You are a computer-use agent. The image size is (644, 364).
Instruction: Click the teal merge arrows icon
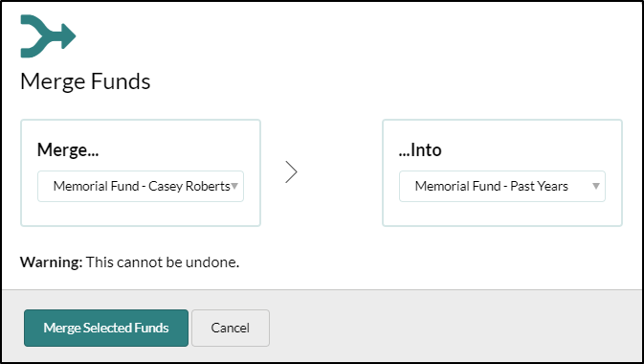[48, 36]
